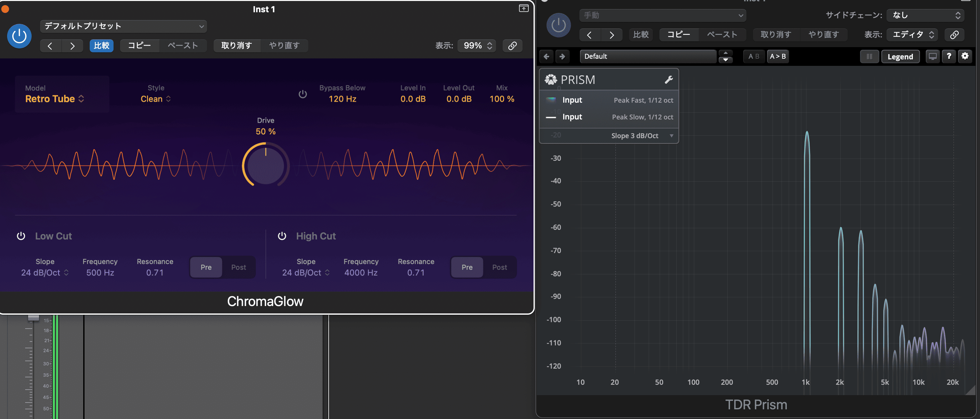This screenshot has width=980, height=419.
Task: Click the wrench icon in PRISM legend
Action: click(668, 79)
